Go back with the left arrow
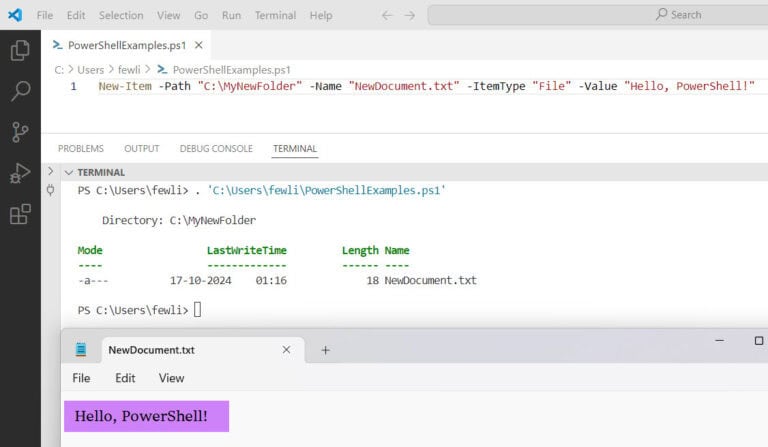Image resolution: width=768 pixels, height=447 pixels. pos(387,16)
